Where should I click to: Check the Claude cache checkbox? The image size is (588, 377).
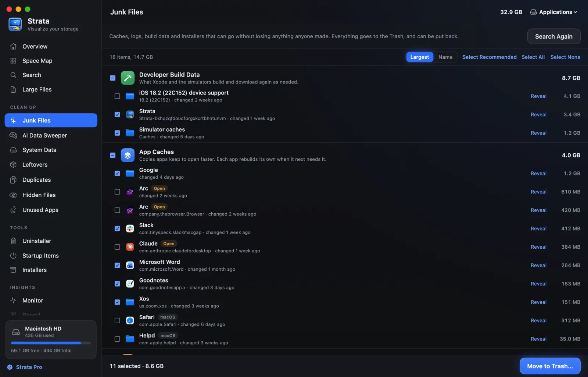pos(117,247)
